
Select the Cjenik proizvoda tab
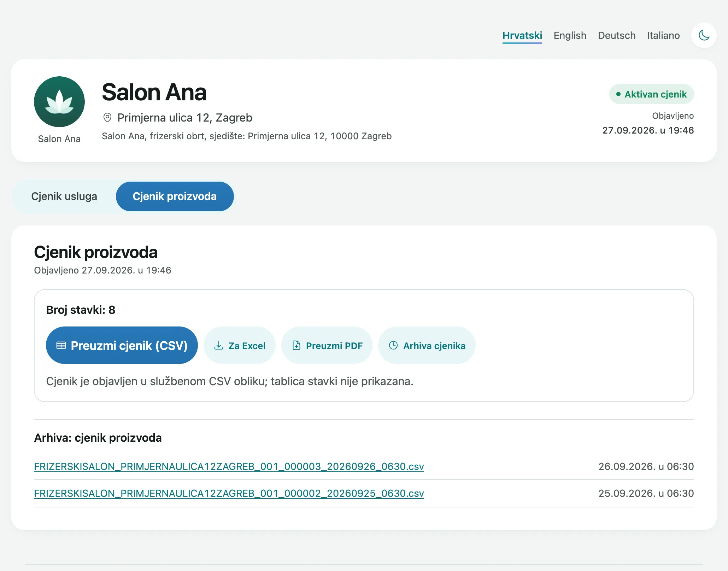click(175, 196)
